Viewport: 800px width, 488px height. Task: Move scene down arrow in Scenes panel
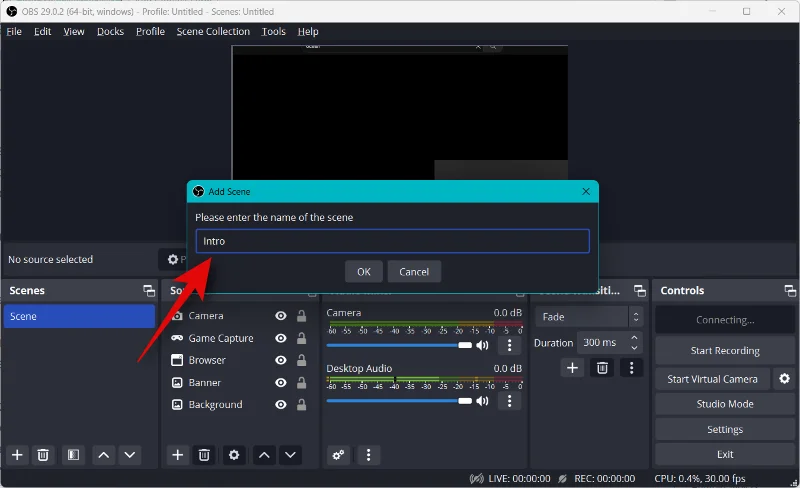pyautogui.click(x=130, y=455)
